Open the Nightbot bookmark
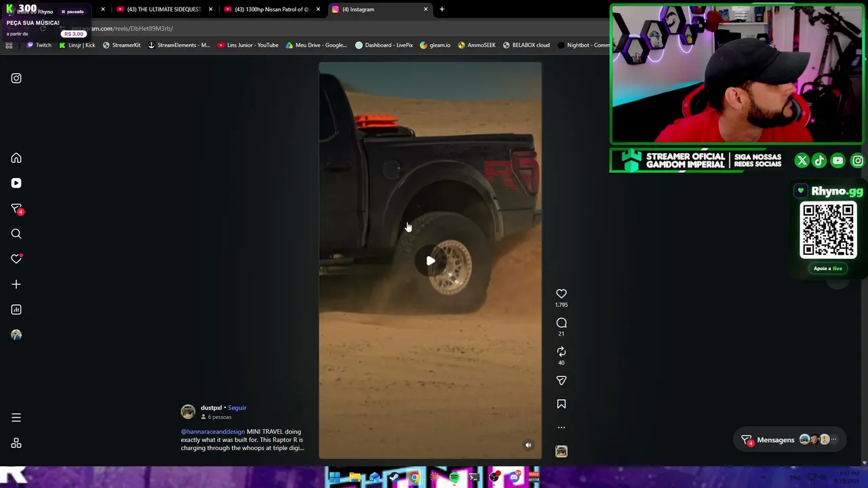The height and width of the screenshot is (488, 868). (x=583, y=45)
